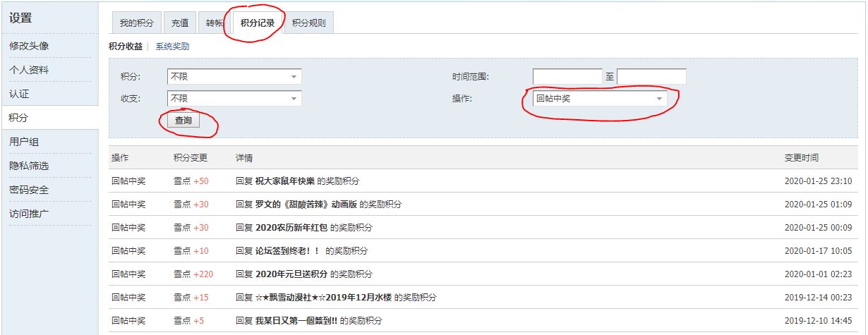Open 修改头像 in the settings sidebar
Screen dimensions: 868x335
29,46
